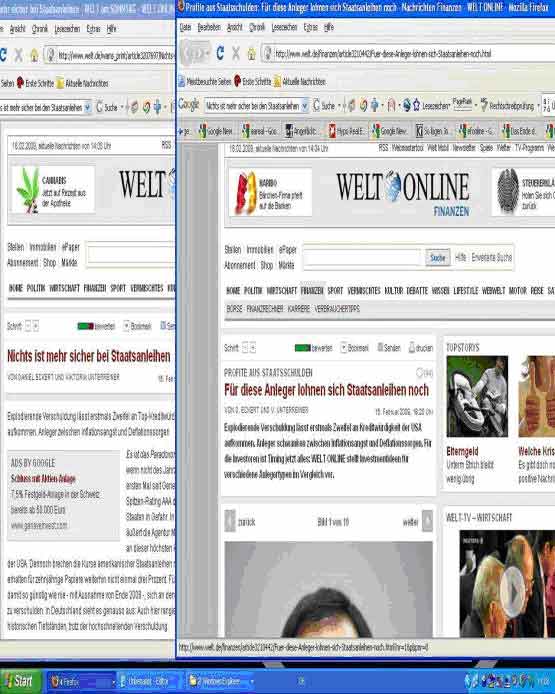555x694 pixels.
Task: Click the Erweiterte Suche link
Action: (492, 257)
